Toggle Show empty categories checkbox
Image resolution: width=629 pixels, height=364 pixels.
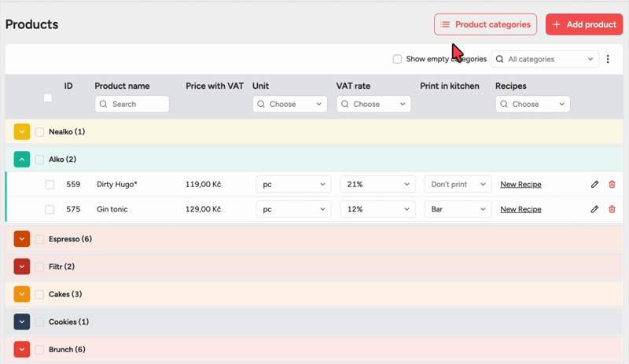tap(397, 59)
